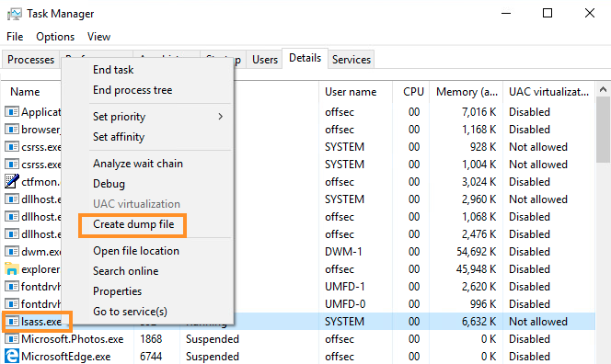Click the UMFD-1 user name cell
The width and height of the screenshot is (611, 364).
[345, 287]
